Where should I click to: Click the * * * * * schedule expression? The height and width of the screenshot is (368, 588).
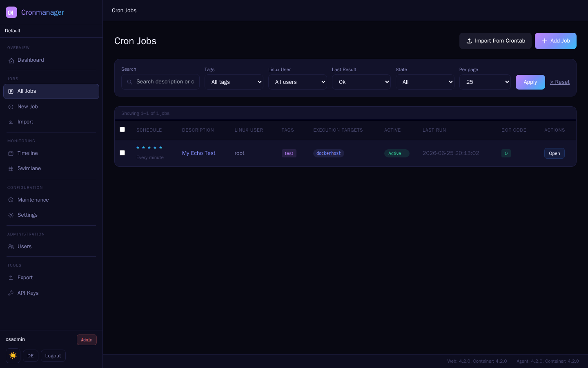(149, 148)
